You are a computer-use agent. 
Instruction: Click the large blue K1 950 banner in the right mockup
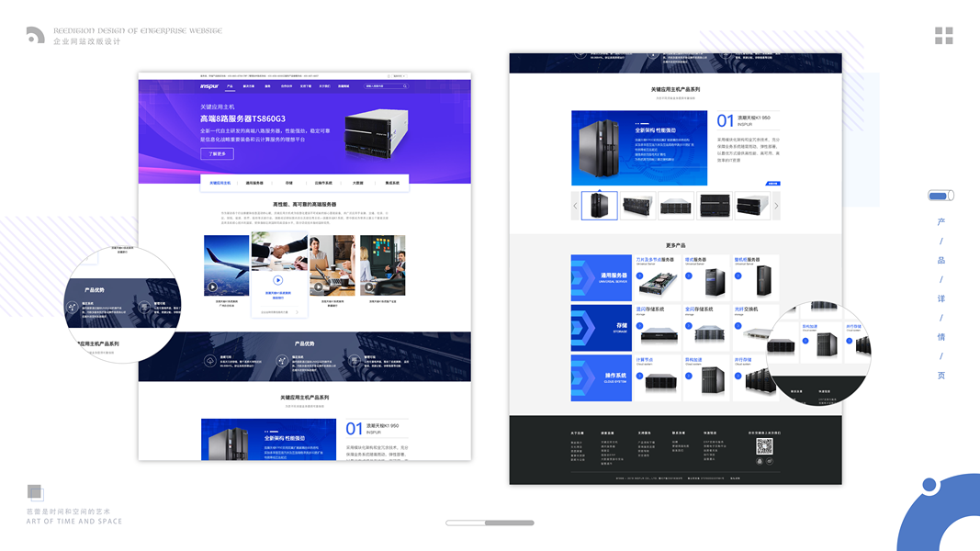[x=639, y=148]
